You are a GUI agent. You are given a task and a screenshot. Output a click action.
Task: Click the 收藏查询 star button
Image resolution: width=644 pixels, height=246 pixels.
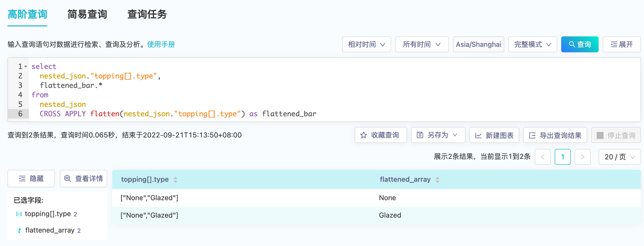[381, 135]
